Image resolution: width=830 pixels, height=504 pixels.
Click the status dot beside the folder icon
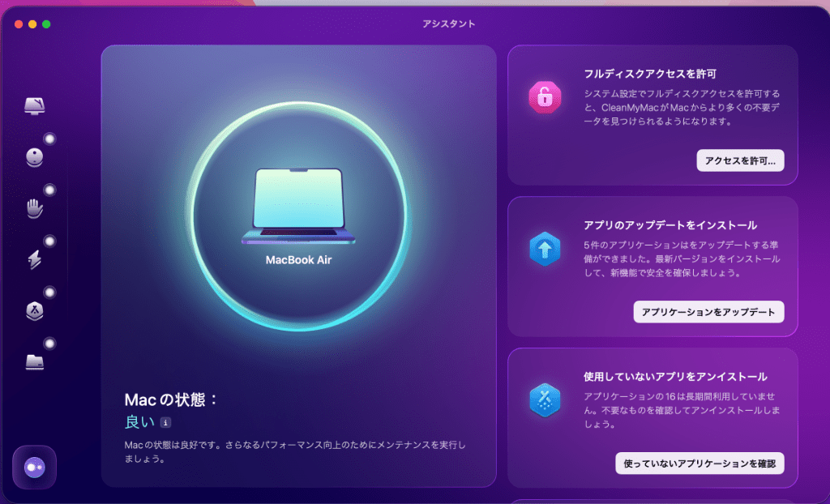click(49, 344)
